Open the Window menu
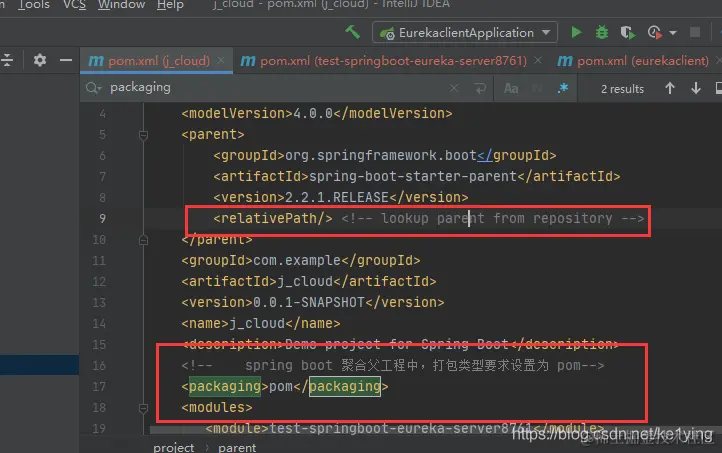The height and width of the screenshot is (453, 722). click(121, 5)
